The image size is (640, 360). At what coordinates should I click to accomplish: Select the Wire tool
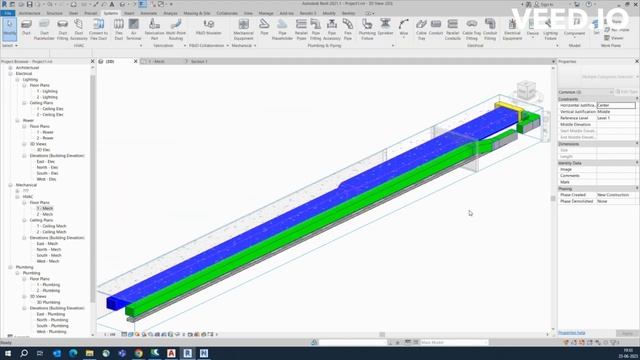tap(404, 28)
